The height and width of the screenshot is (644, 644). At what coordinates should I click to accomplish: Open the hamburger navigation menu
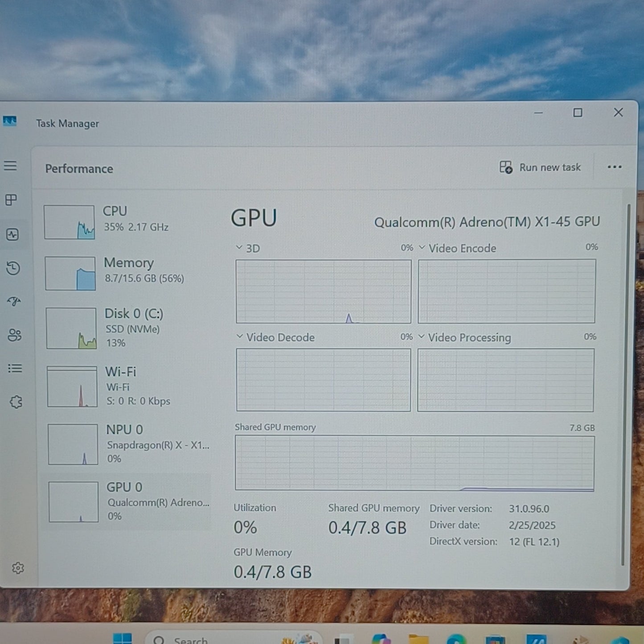click(x=10, y=166)
